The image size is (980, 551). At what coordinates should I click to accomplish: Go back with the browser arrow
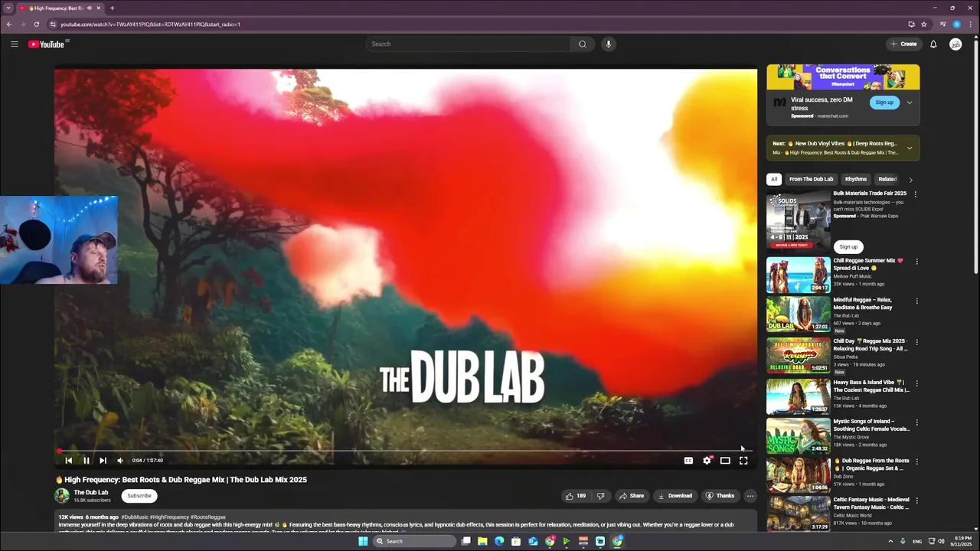click(x=9, y=24)
